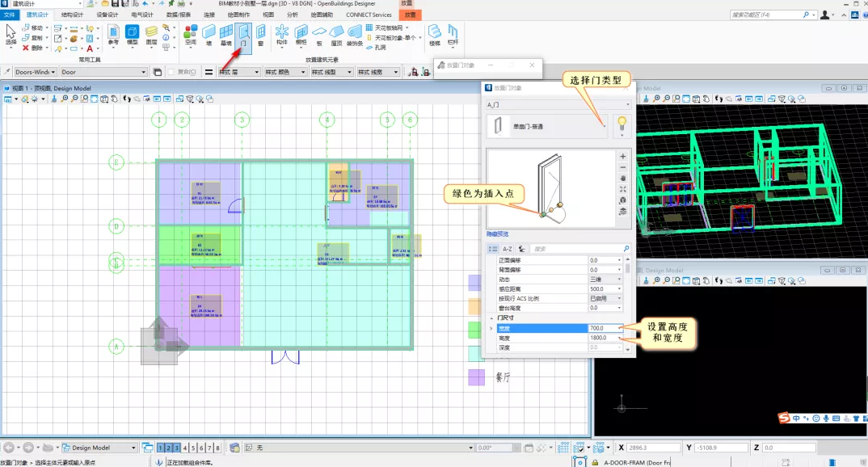Click the fit view icon in door preview
Viewport: 868px width, 467px height.
(x=623, y=189)
